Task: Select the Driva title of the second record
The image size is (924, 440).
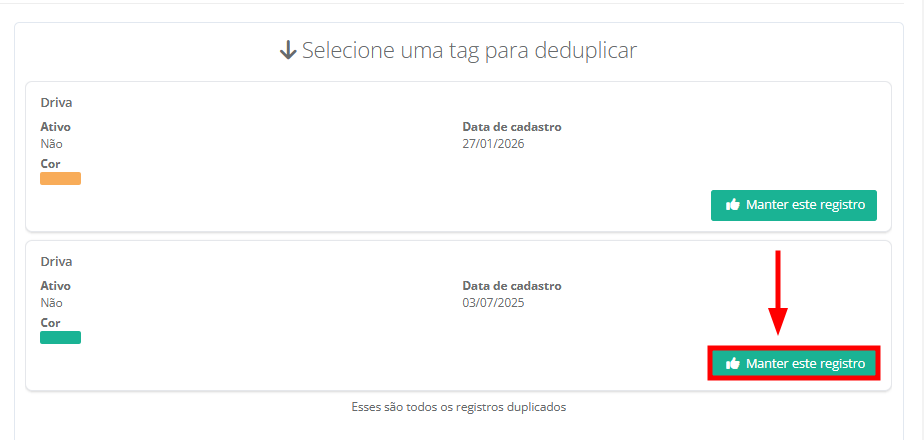Action: coord(56,261)
